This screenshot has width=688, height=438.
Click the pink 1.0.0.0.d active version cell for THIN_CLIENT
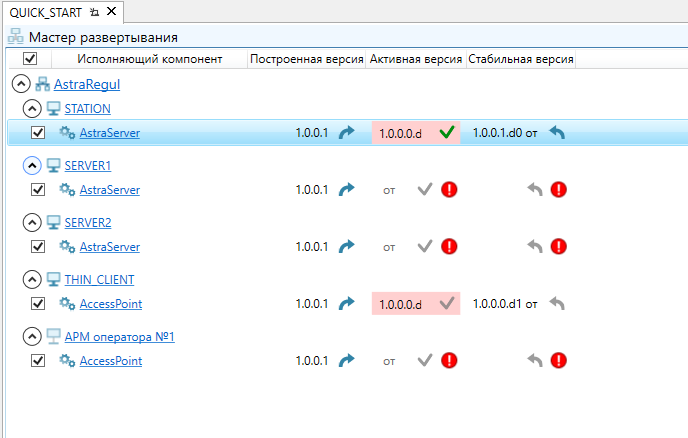(401, 303)
